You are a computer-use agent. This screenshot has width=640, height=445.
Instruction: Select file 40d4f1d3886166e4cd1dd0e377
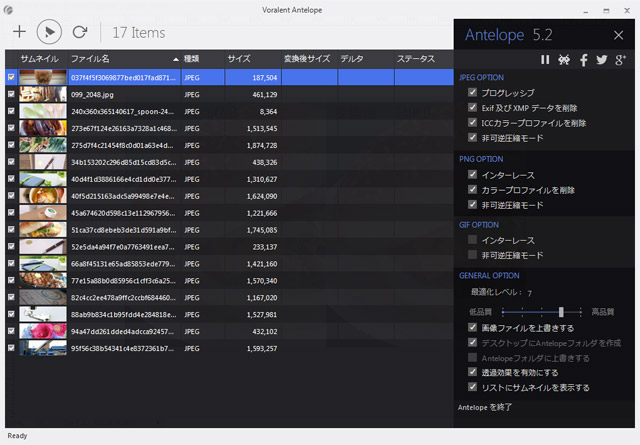point(124,179)
